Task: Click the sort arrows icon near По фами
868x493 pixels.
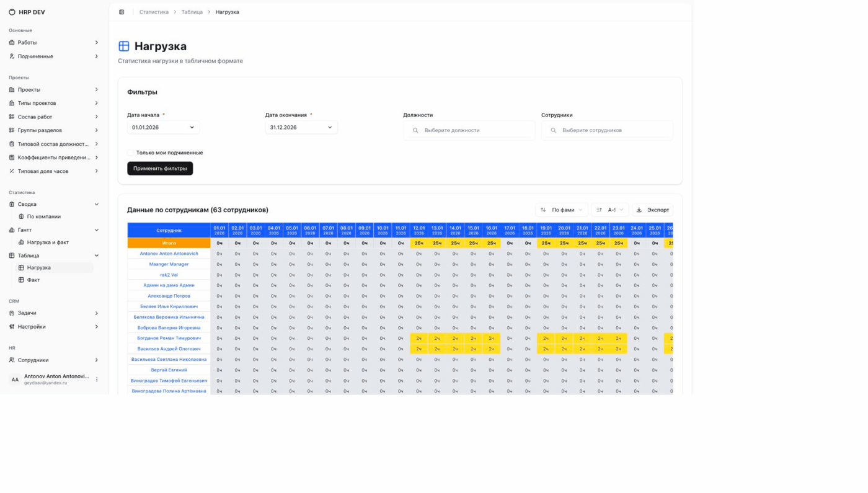Action: 543,210
